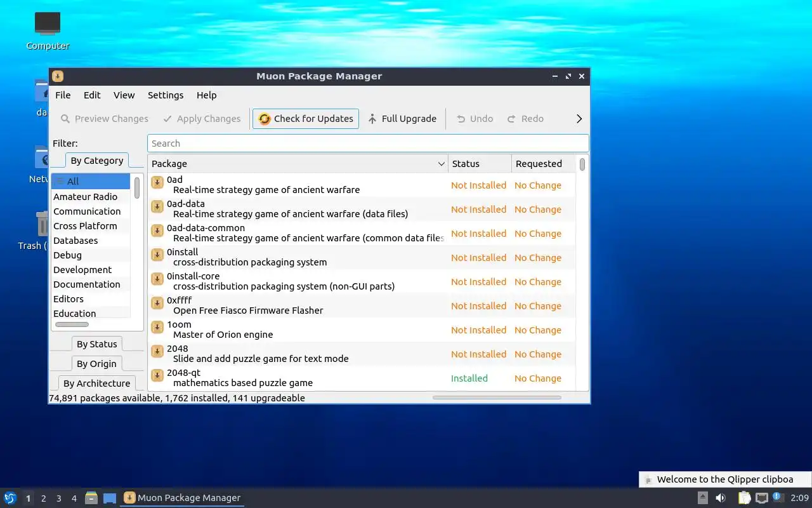
Task: Click the Requested column header
Action: [x=543, y=164]
